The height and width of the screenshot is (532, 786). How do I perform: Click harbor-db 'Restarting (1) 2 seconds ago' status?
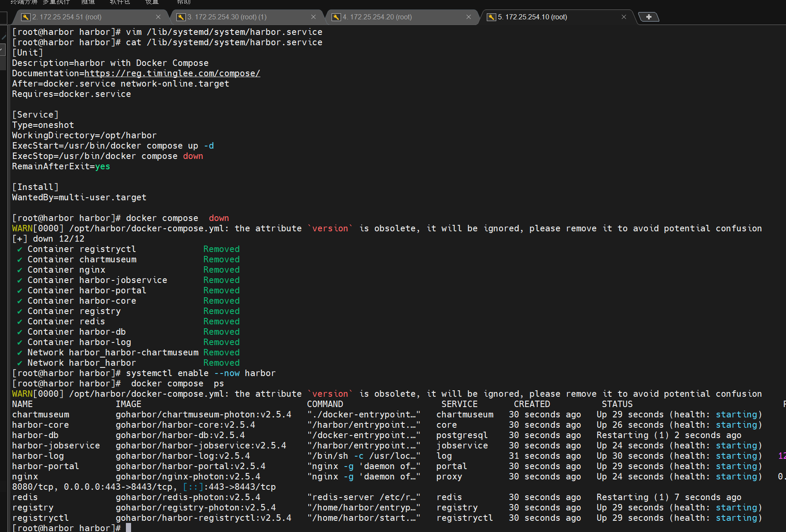(x=669, y=435)
